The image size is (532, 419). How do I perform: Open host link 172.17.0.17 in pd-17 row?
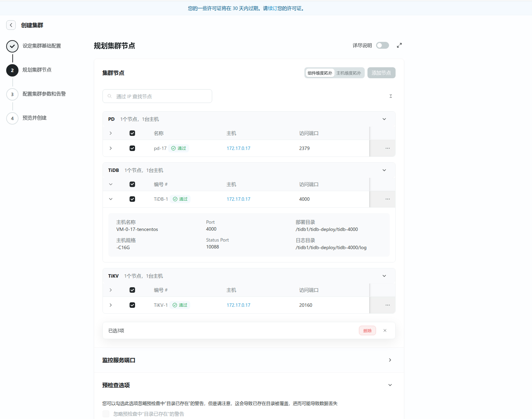[239, 148]
